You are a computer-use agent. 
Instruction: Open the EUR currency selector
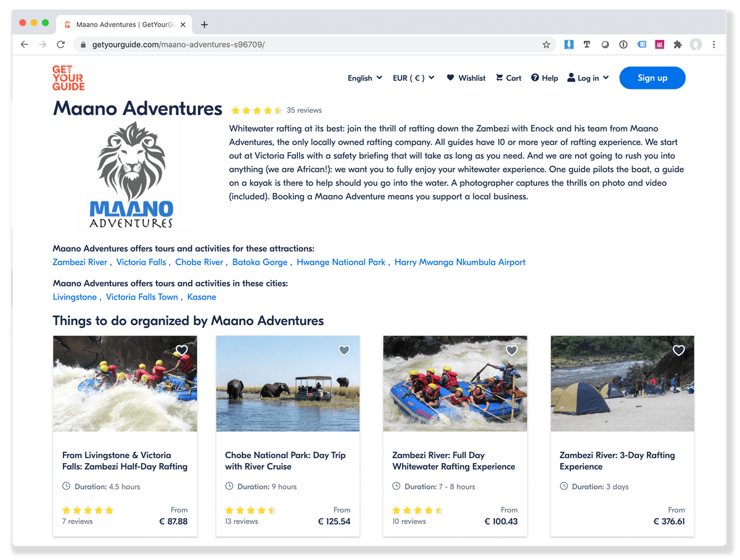coord(414,78)
